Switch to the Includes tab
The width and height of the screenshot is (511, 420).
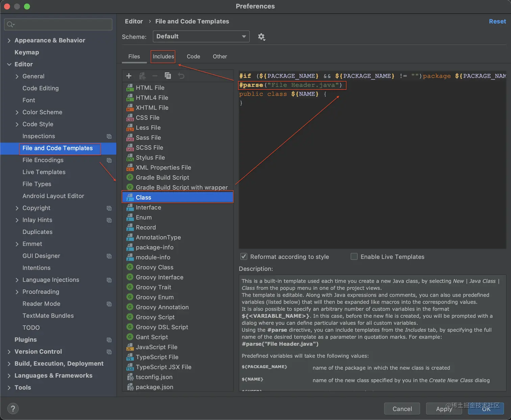(x=163, y=56)
